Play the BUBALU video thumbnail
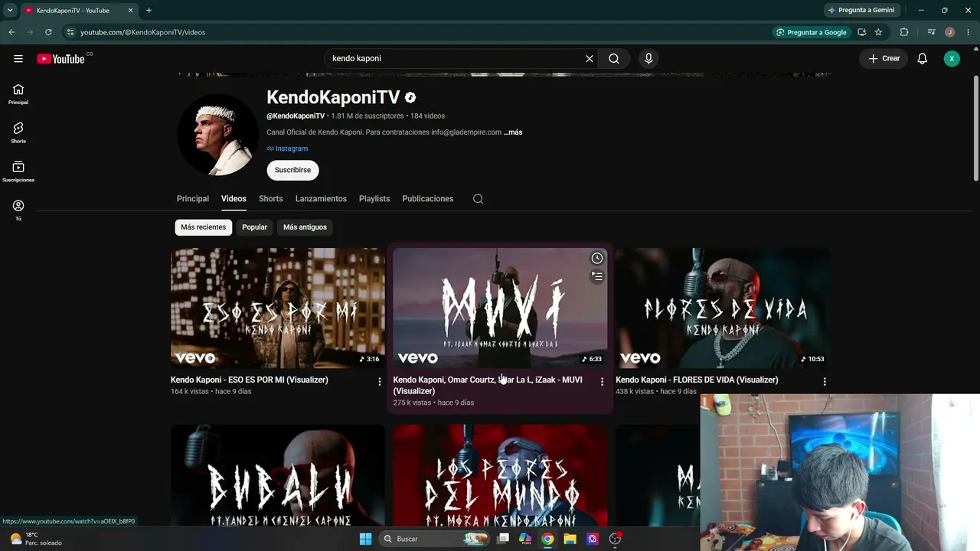 [278, 476]
